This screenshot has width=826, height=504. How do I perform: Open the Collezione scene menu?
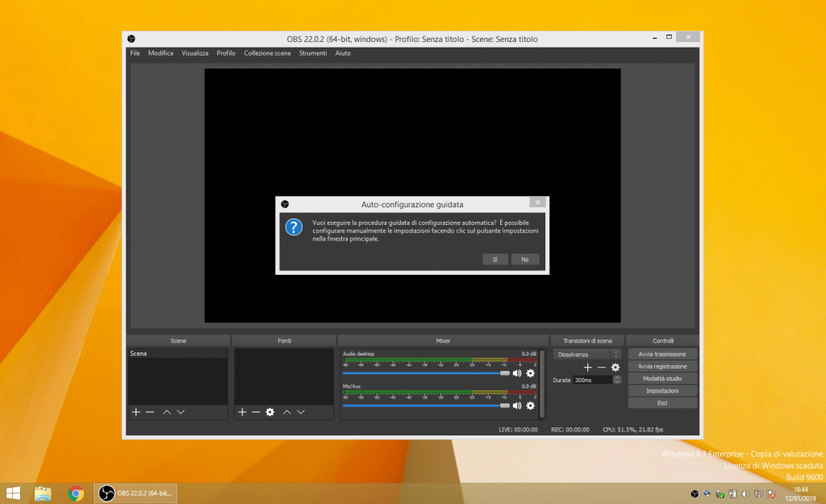(x=267, y=53)
